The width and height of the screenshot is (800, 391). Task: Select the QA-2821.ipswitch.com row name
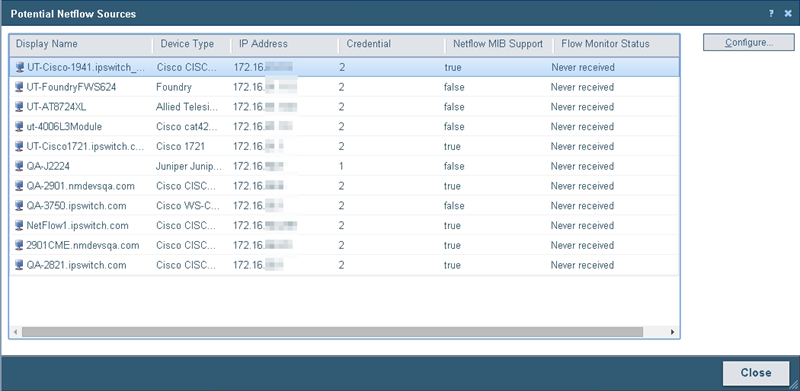tap(77, 265)
